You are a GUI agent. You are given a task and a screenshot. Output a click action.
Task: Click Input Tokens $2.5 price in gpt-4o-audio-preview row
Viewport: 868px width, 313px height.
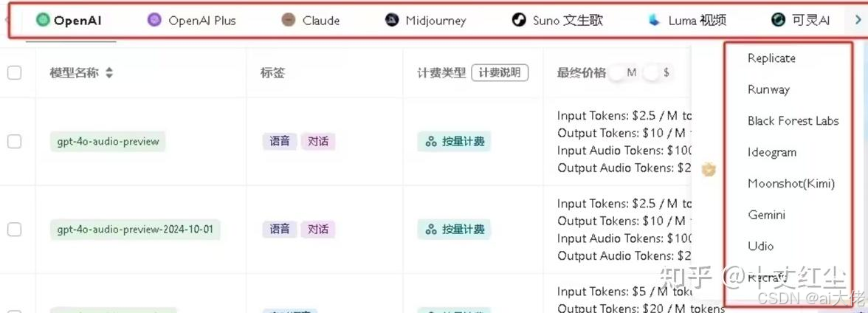(x=624, y=116)
